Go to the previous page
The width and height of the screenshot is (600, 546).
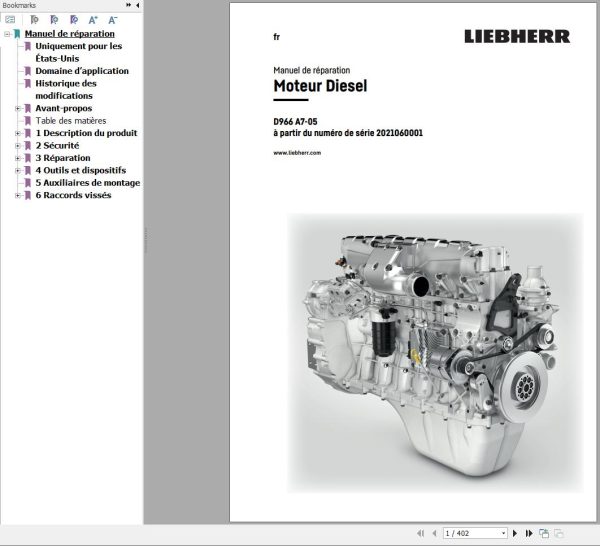coord(434,533)
